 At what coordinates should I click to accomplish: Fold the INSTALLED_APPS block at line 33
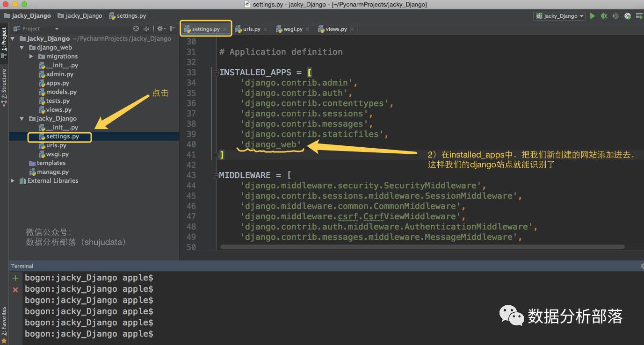click(216, 72)
